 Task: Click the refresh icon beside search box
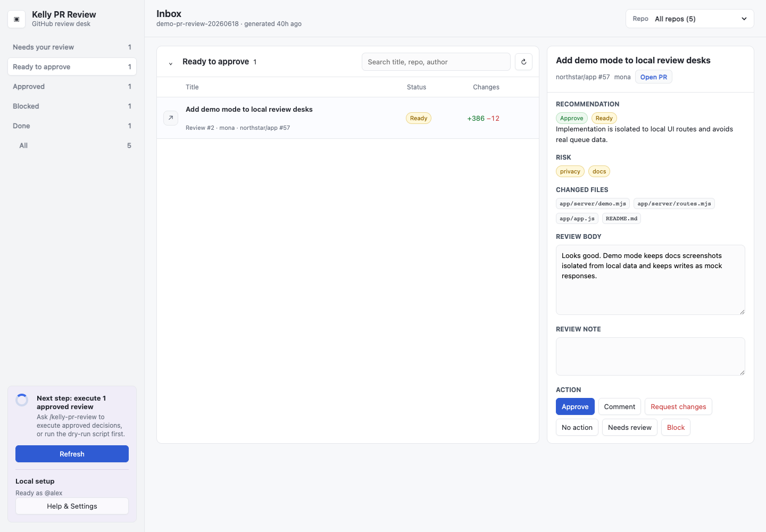(523, 62)
